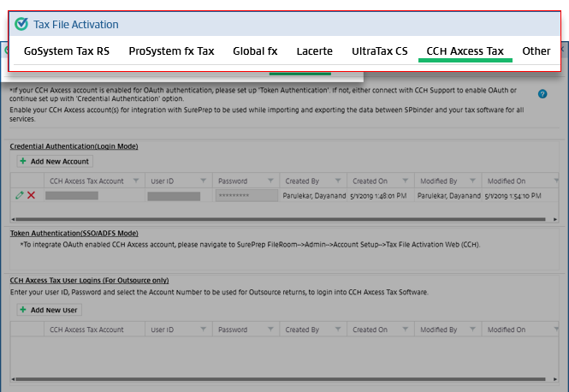The height and width of the screenshot is (392, 569).
Task: Open Created On filter in User Logins grid
Action: (x=405, y=330)
